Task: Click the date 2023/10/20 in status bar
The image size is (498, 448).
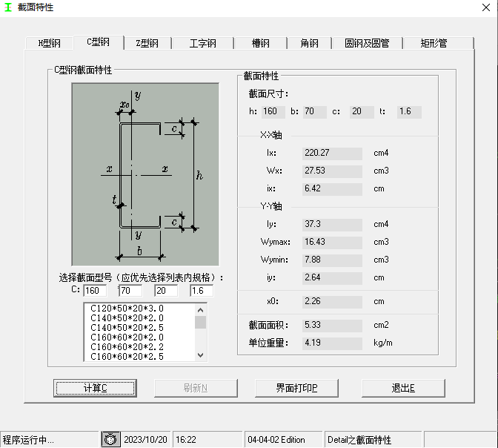Action: pos(145,439)
